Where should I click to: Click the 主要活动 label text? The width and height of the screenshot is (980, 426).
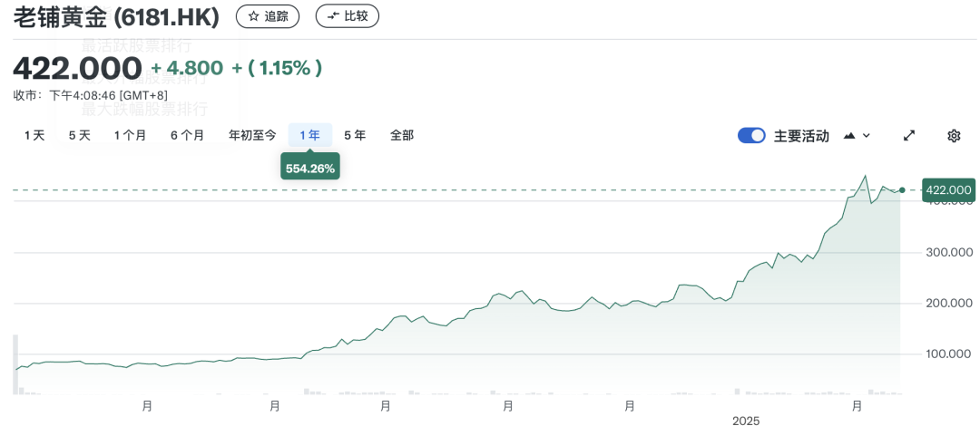801,136
